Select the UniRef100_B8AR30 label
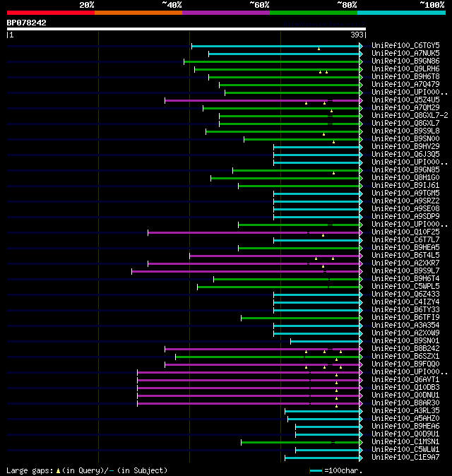 405,403
